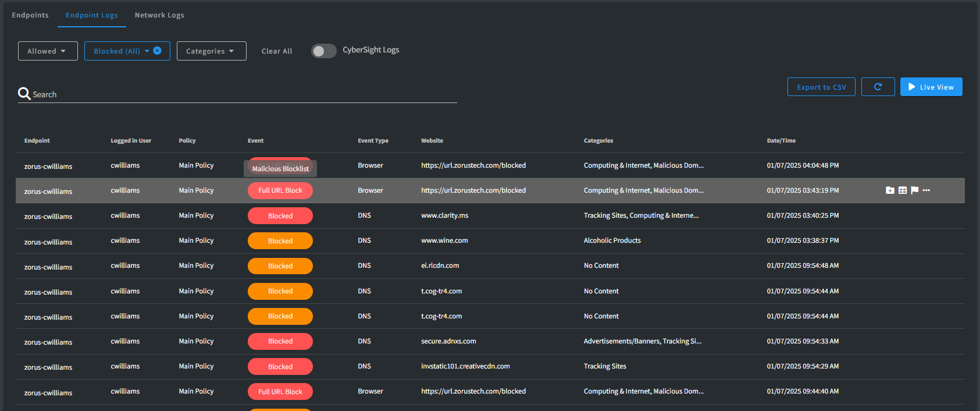Click the Alcoholic Products category cell
The width and height of the screenshot is (980, 411).
612,240
